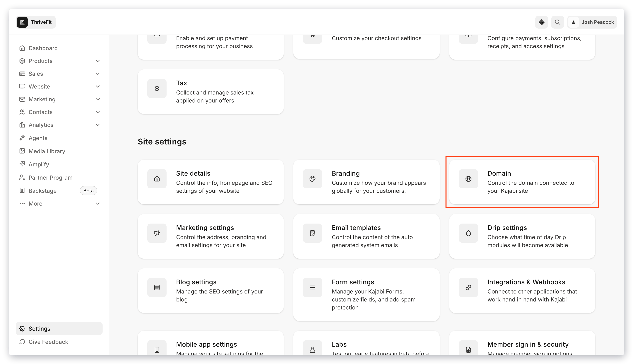633x364 pixels.
Task: Click the Agents sparkle icon
Action: click(x=22, y=138)
